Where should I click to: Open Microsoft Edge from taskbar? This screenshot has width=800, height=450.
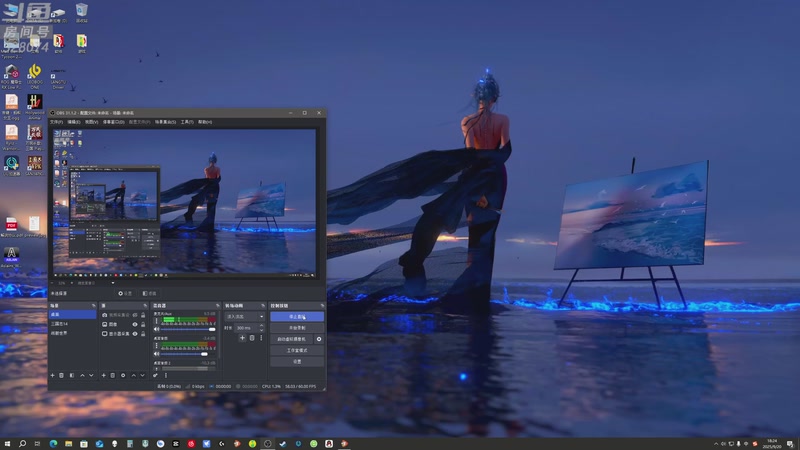coord(53,444)
